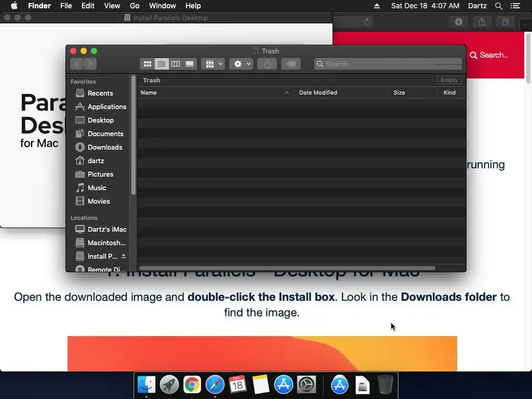Image resolution: width=532 pixels, height=399 pixels.
Task: Open Applications in the sidebar
Action: coord(100,107)
